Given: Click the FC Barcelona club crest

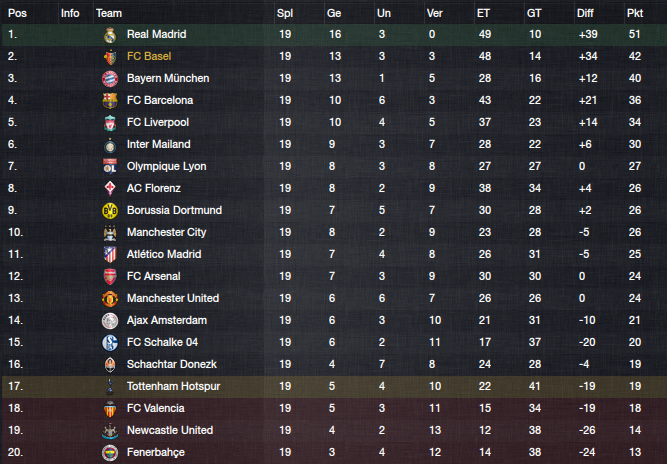Looking at the screenshot, I should [110, 101].
